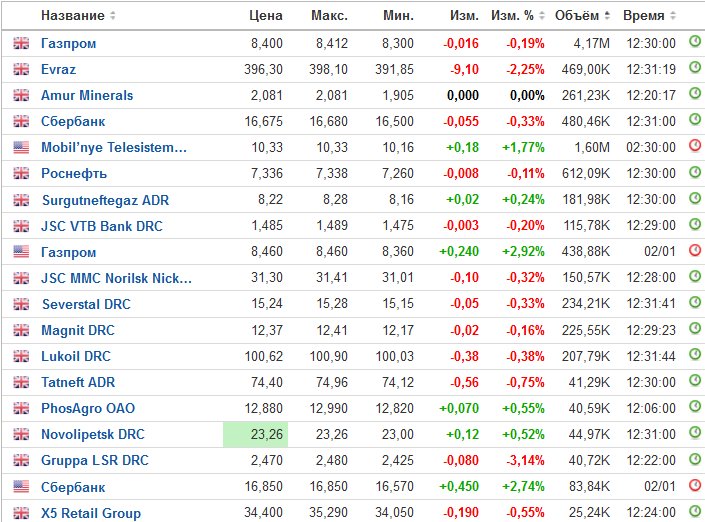Click UK flag icon beside Evraz
This screenshot has height=522, width=705.
(21, 69)
